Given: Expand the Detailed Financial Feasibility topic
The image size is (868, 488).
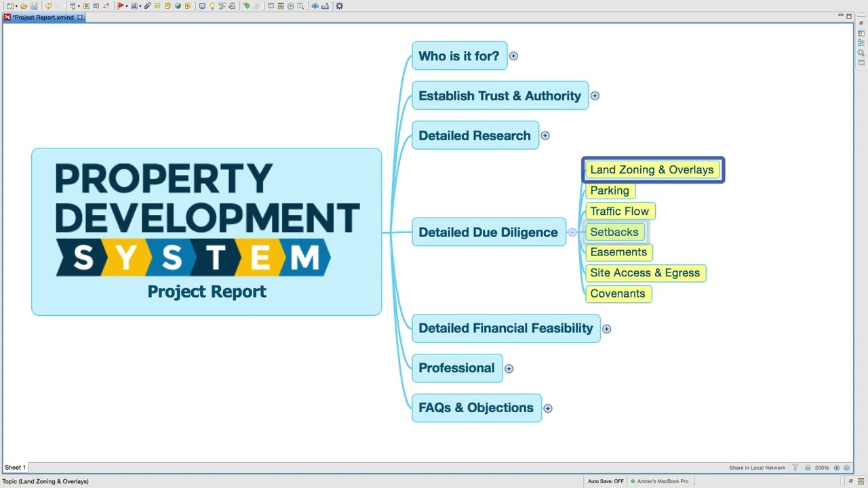Looking at the screenshot, I should [606, 329].
